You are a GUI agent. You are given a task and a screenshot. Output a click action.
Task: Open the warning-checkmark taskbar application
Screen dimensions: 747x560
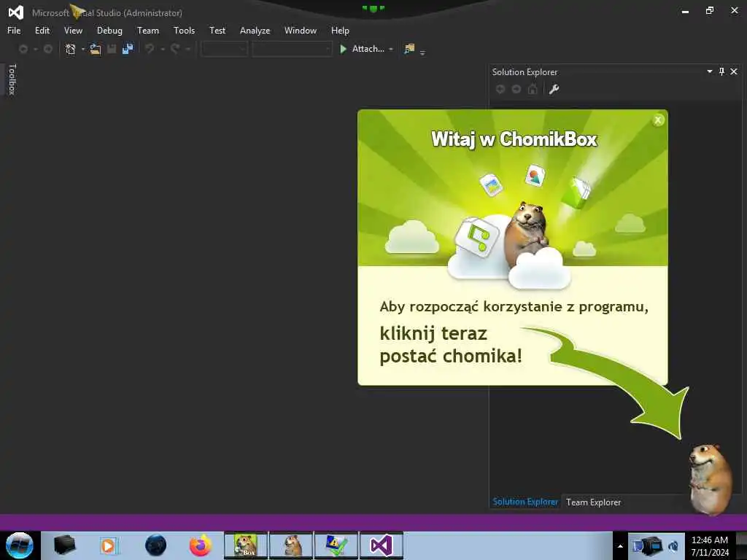pos(336,545)
